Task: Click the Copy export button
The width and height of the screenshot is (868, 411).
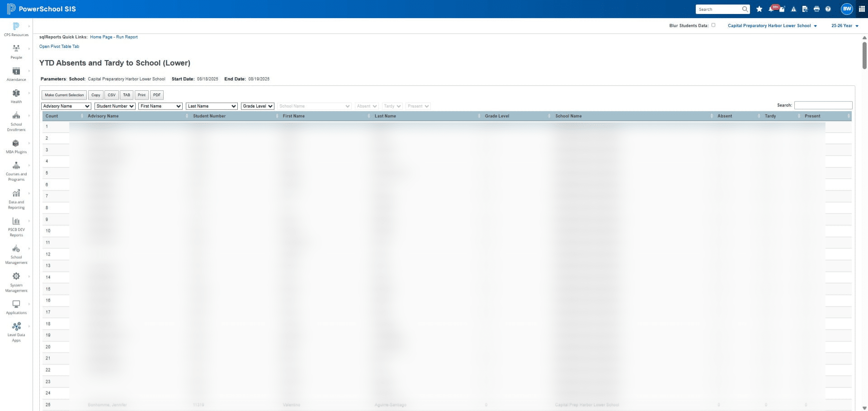Action: [x=96, y=95]
